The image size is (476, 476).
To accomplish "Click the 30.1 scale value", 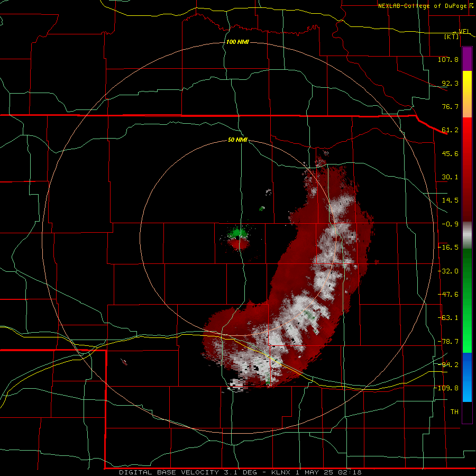I will point(450,177).
